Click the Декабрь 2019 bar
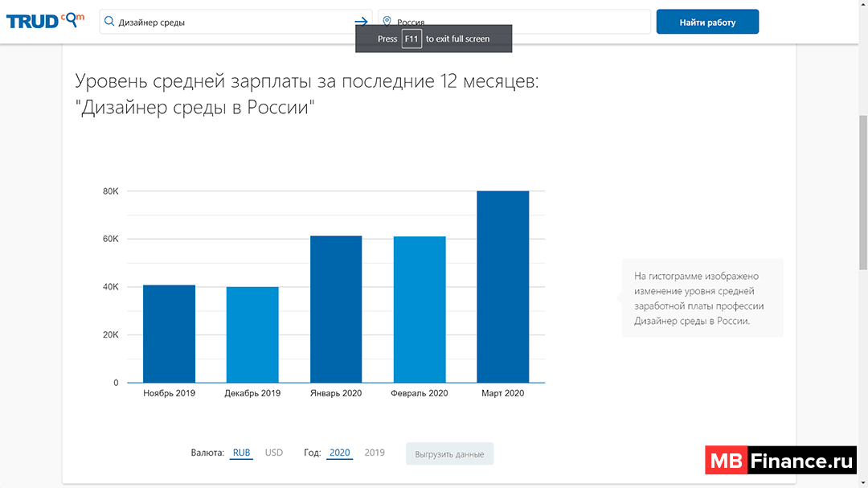 (x=252, y=334)
